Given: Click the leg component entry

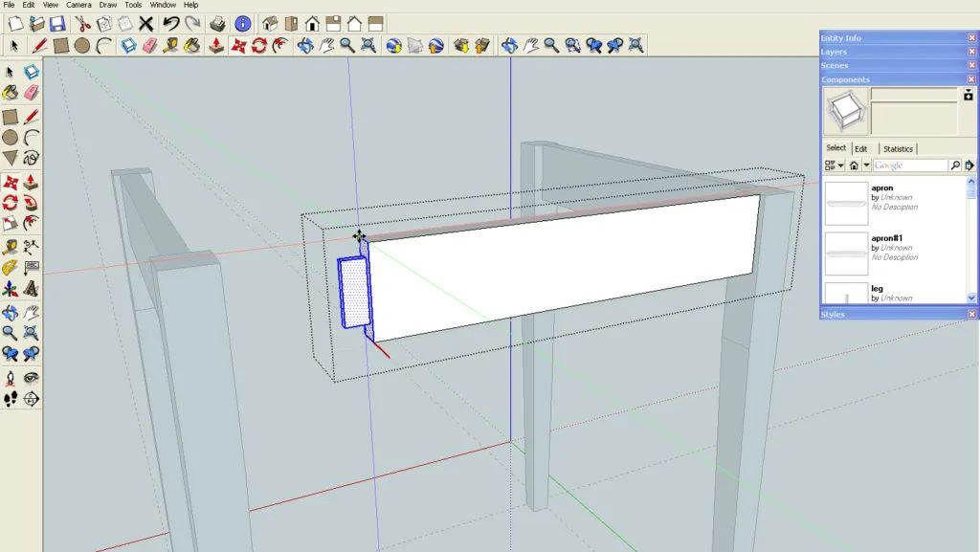Looking at the screenshot, I should point(878,287).
